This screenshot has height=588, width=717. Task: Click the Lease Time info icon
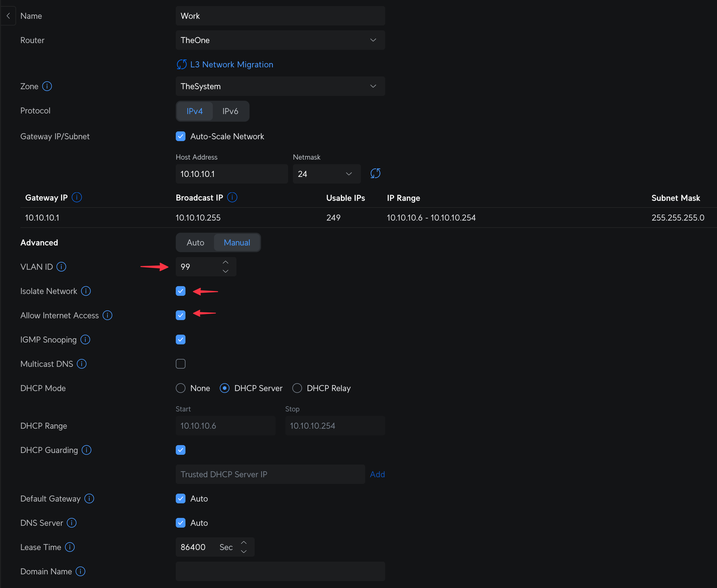pyautogui.click(x=70, y=547)
